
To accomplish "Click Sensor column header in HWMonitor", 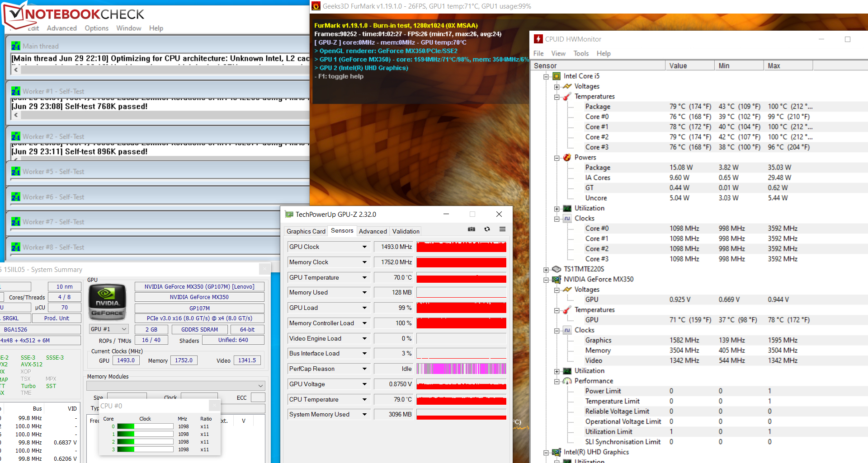I will tap(598, 65).
